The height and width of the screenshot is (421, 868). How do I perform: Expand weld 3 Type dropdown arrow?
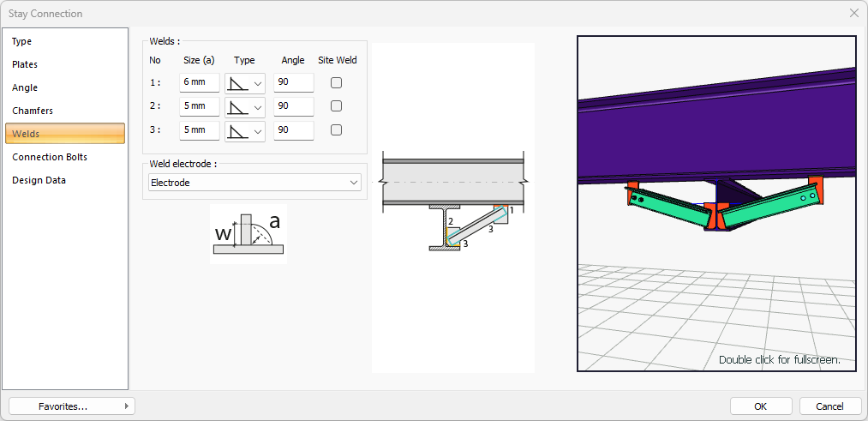[x=258, y=130]
